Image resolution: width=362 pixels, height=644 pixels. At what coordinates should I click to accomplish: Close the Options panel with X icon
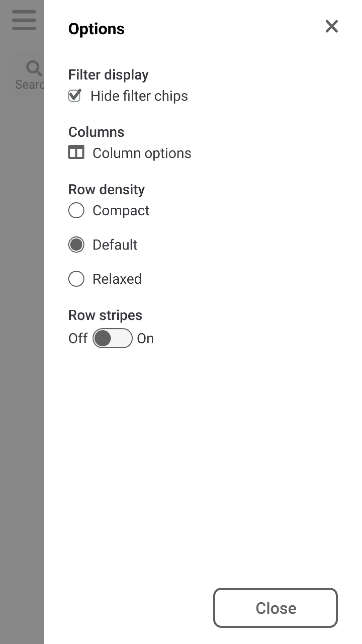[x=332, y=26]
